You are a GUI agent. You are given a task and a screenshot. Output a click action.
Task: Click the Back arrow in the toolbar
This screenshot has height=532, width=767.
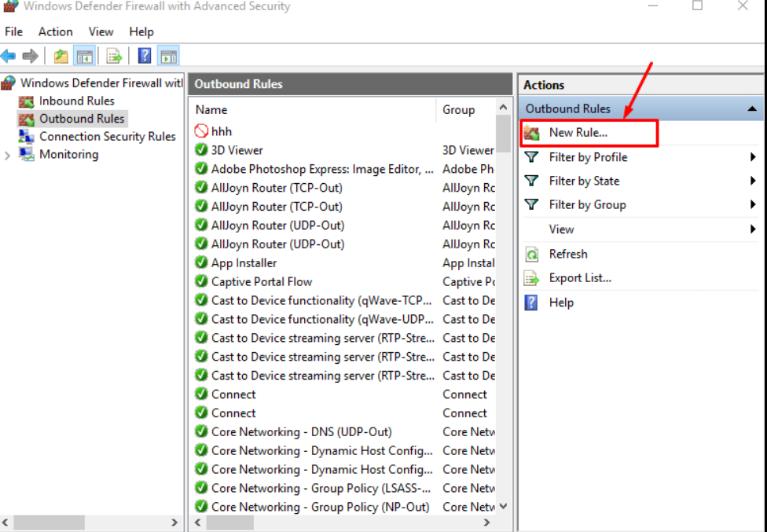9,56
